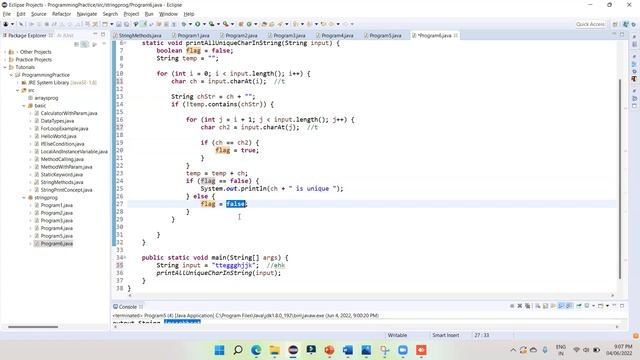Select Program4.java in stringprog package
Image resolution: width=640 pixels, height=360 pixels.
[x=57, y=228]
